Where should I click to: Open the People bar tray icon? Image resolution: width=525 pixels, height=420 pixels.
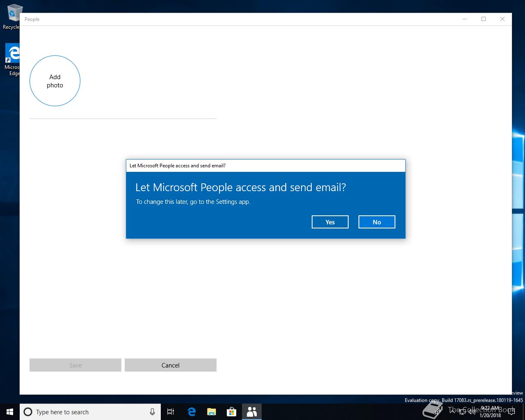coord(437,411)
